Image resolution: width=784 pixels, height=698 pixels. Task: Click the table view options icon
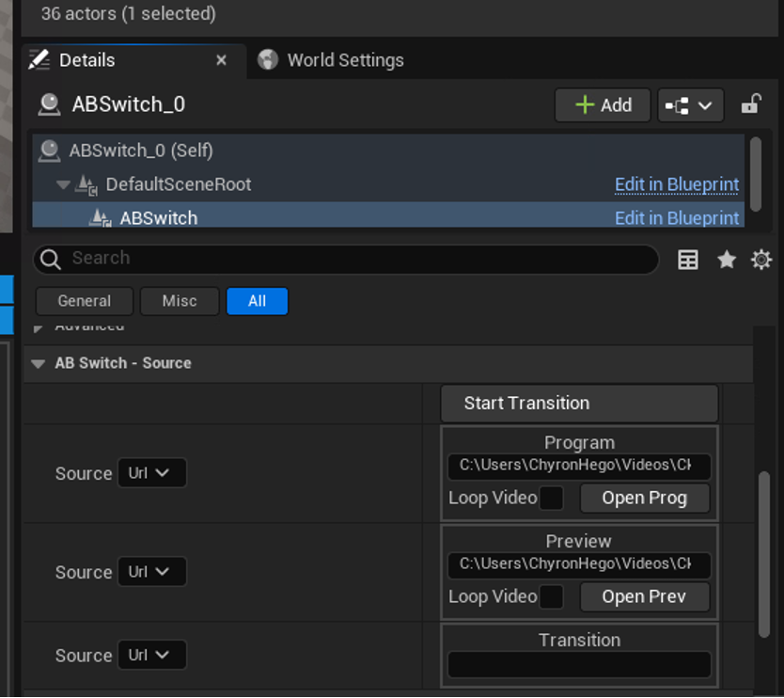(688, 261)
